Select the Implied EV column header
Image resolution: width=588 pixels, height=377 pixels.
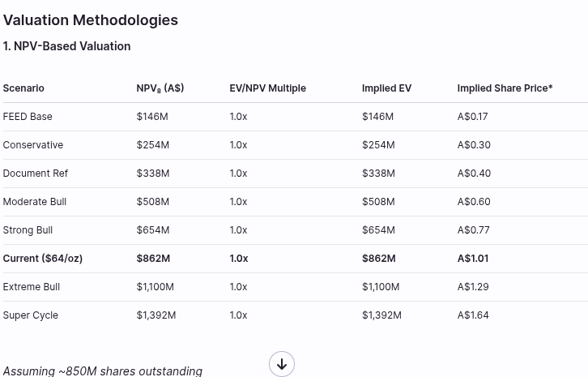coord(386,88)
